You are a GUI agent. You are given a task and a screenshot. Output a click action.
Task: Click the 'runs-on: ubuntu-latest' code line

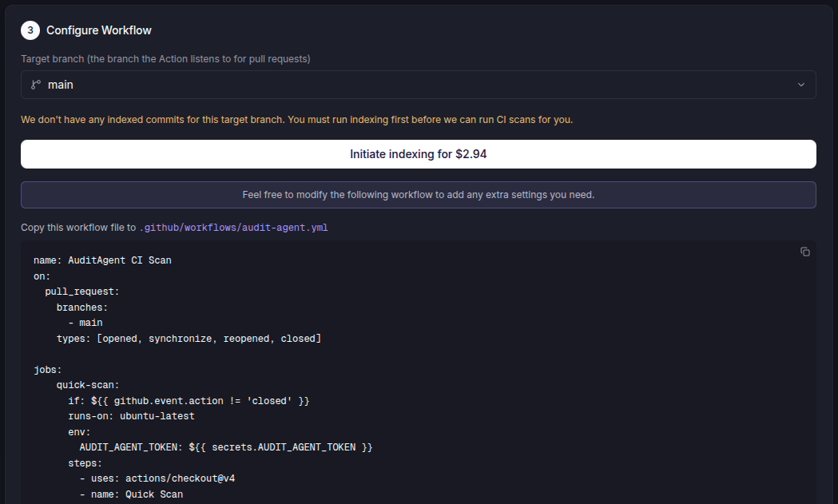point(132,416)
